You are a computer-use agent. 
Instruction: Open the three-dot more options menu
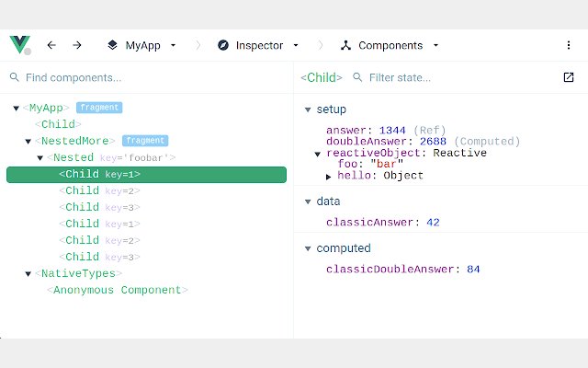click(569, 45)
